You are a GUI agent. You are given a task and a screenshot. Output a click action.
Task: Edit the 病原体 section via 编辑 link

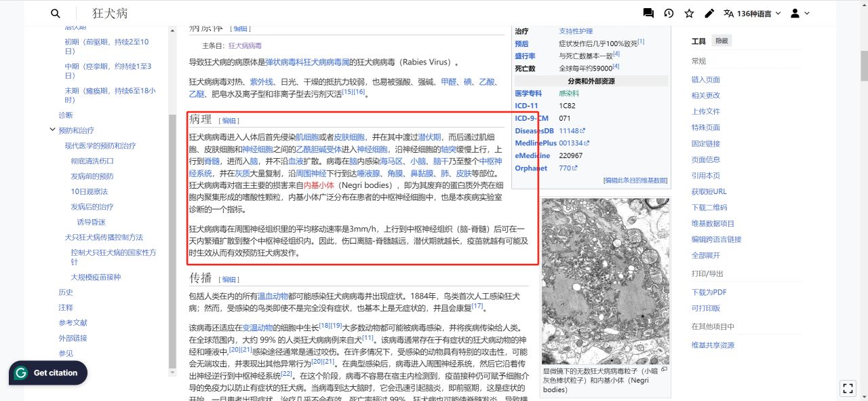[241, 28]
